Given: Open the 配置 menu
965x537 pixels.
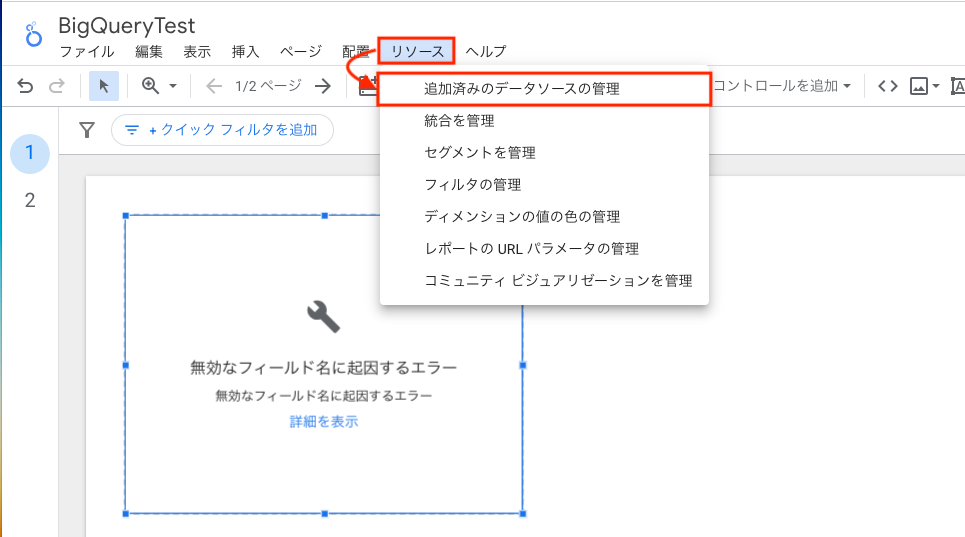Looking at the screenshot, I should coord(356,52).
